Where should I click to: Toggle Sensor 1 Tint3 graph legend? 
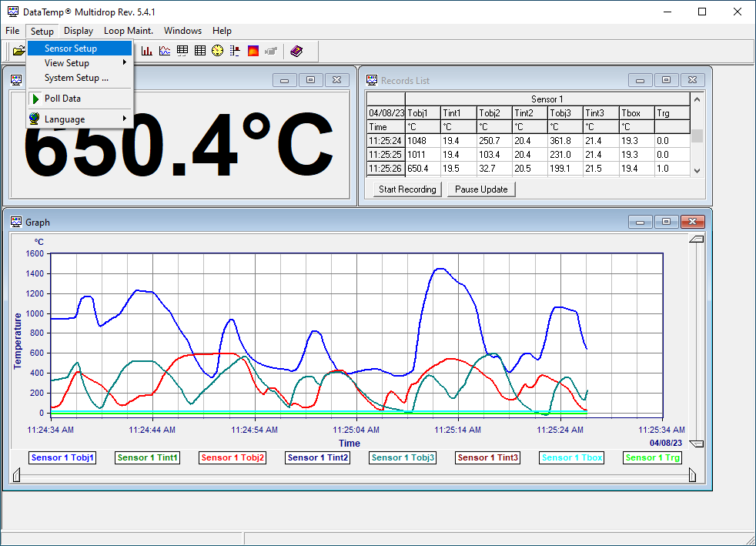pos(488,457)
